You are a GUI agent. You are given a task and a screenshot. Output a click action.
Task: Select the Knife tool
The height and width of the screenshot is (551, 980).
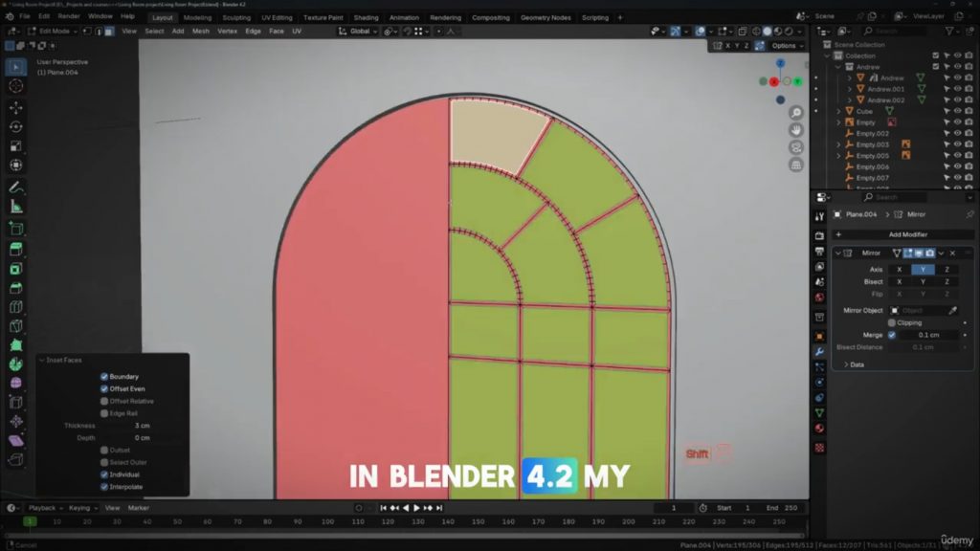(x=16, y=326)
